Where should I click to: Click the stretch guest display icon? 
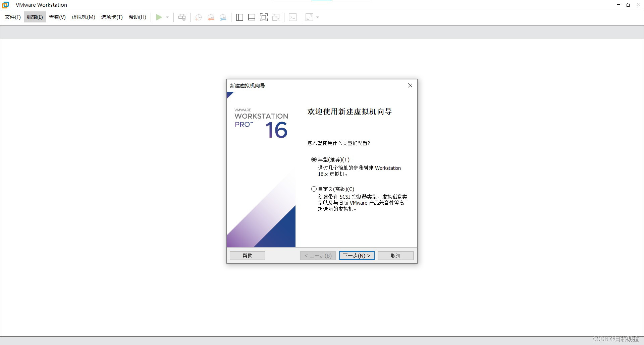click(x=309, y=17)
